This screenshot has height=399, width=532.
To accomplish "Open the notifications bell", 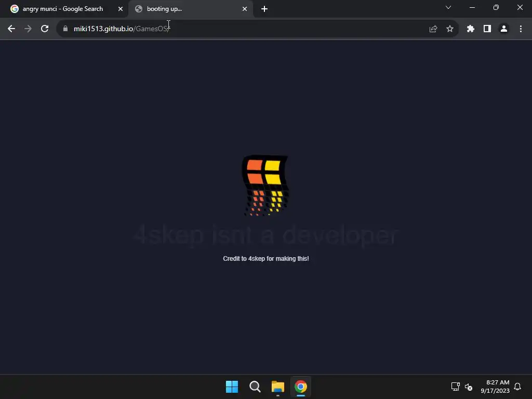I will coord(517,387).
